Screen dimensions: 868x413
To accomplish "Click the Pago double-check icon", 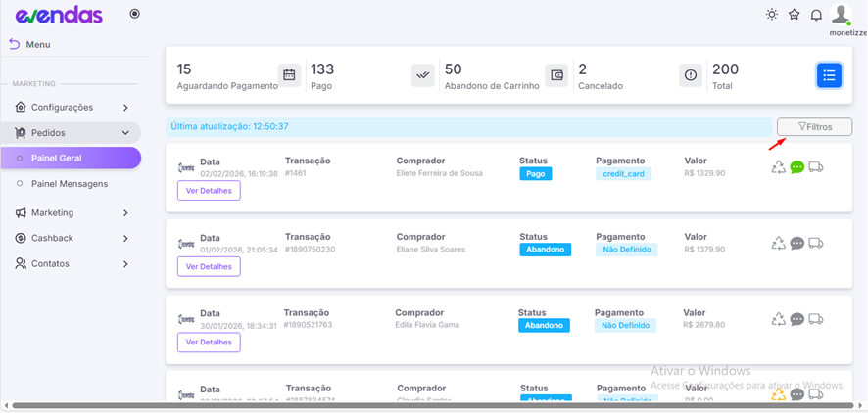I will point(423,75).
